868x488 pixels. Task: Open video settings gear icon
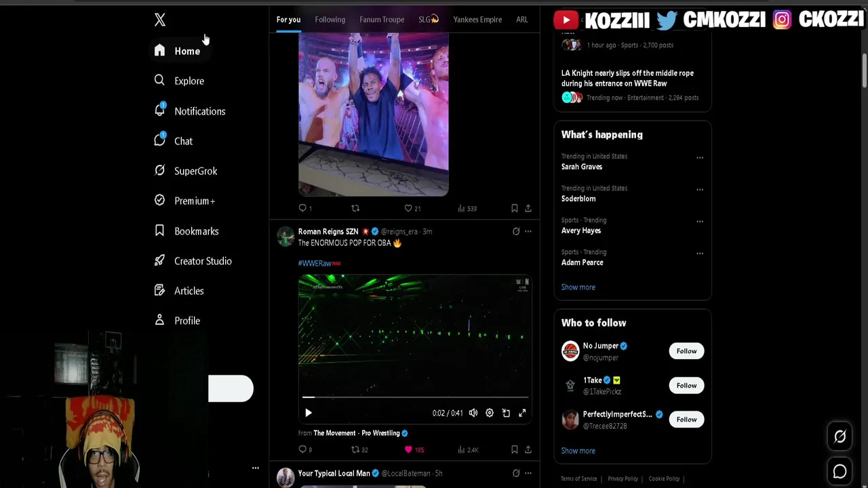[490, 413]
